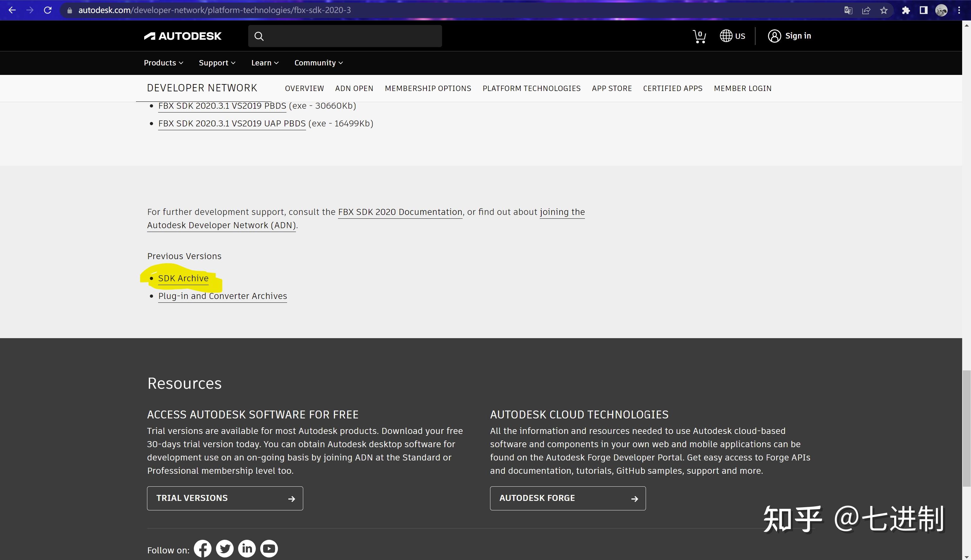971x560 pixels.
Task: Expand the Community dropdown menu
Action: pos(318,63)
